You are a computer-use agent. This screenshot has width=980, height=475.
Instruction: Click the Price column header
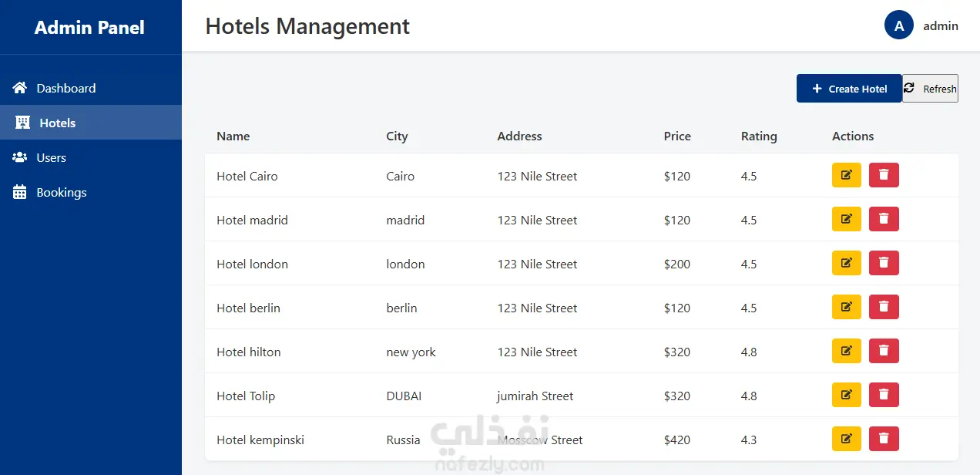pos(677,136)
